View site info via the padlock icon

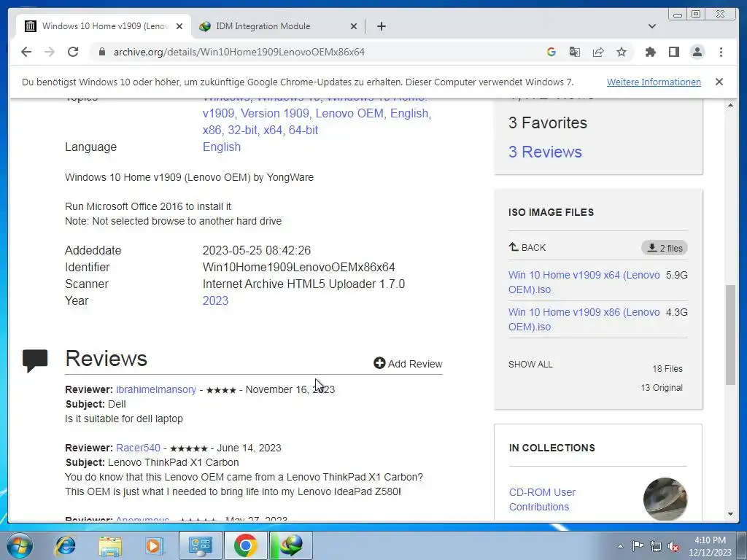[101, 52]
